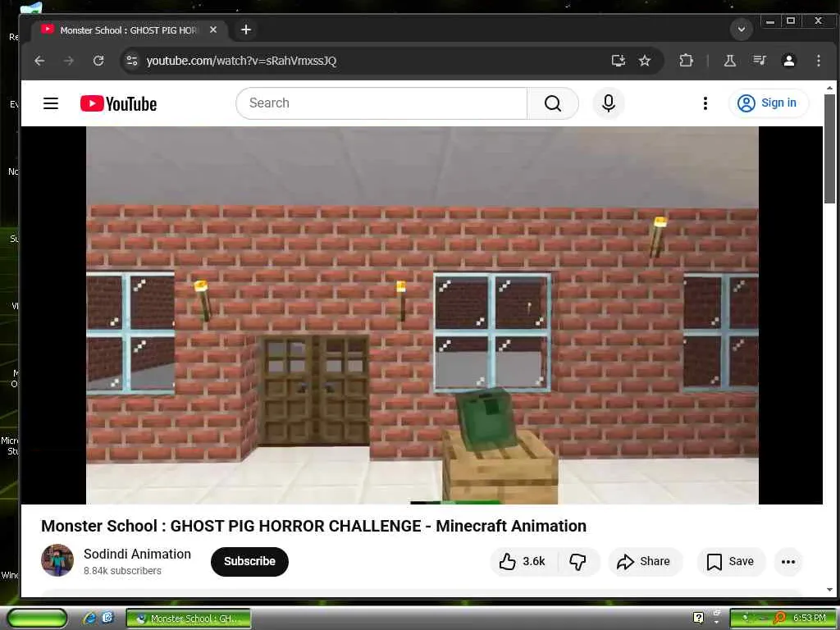Bookmark this page with the star icon

coord(645,61)
